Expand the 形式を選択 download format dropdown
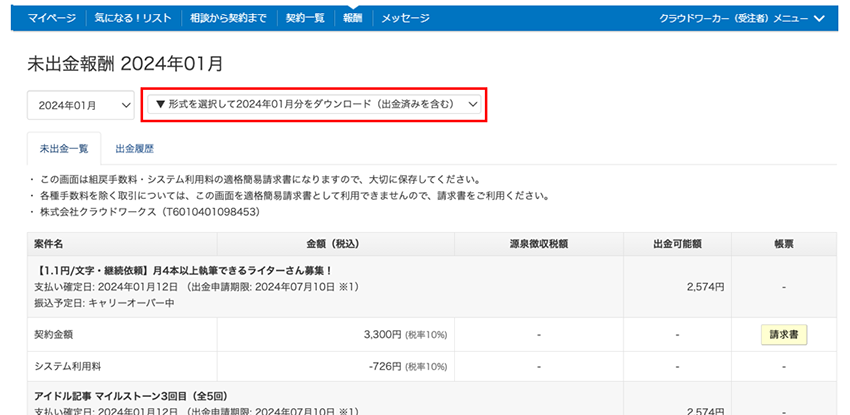The width and height of the screenshot is (850, 415). 316,104
